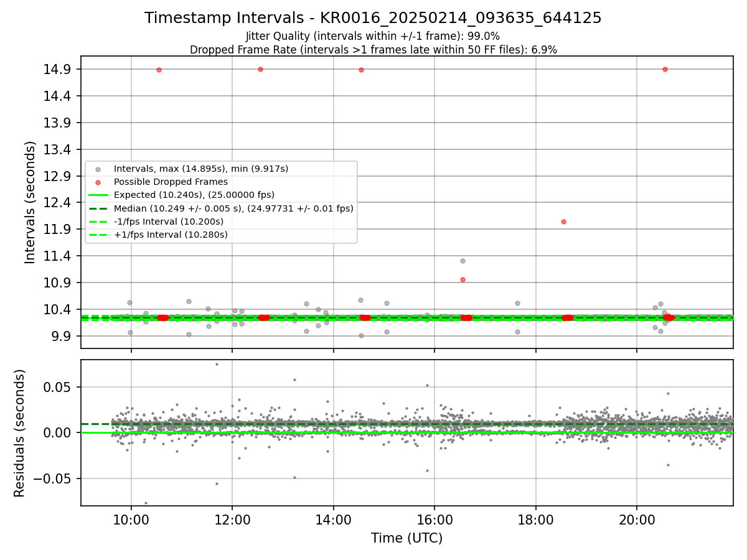
Task: Click the y-axis tick label 10.9
Action: coord(58,282)
